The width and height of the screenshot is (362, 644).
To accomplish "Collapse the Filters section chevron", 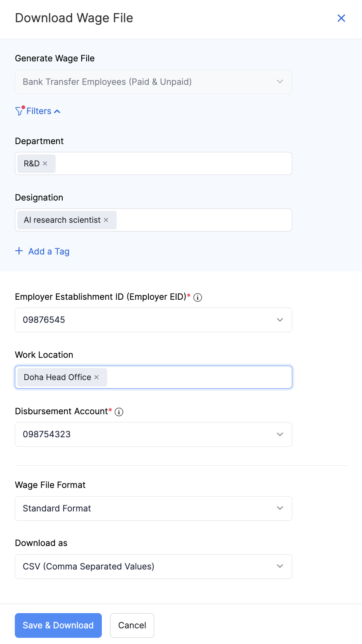I will point(57,111).
